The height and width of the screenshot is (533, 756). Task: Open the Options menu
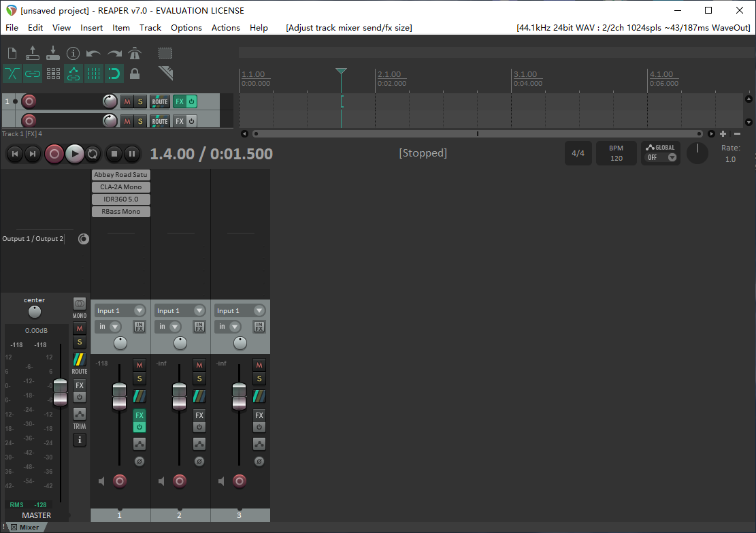186,27
